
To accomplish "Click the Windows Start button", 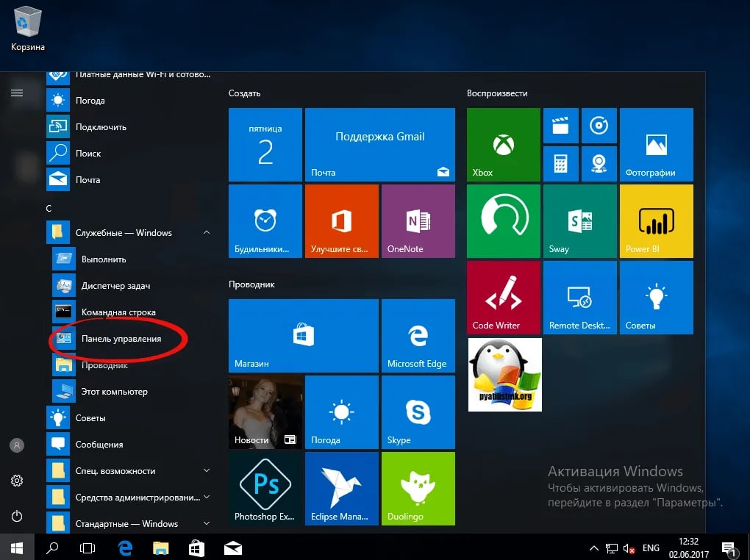I will 17,548.
